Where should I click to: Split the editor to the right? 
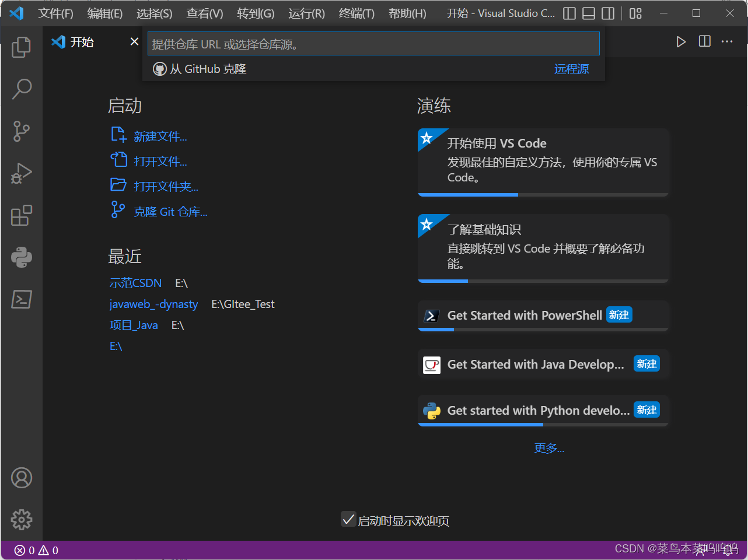pyautogui.click(x=705, y=41)
